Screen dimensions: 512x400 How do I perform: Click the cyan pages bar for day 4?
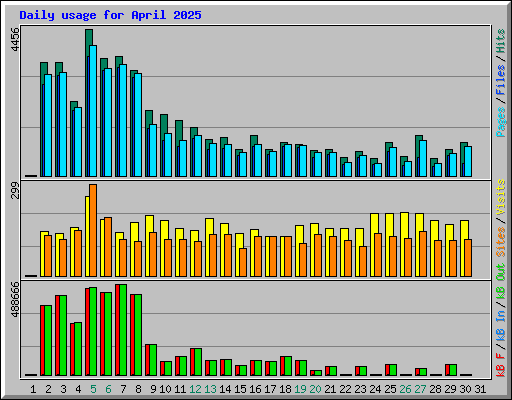click(x=78, y=142)
